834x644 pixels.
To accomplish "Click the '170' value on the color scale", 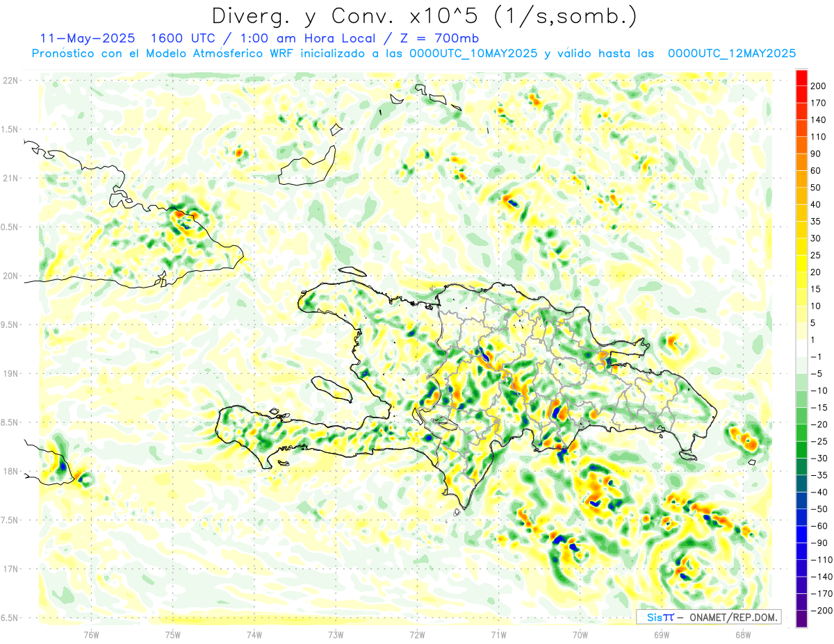I will [818, 103].
